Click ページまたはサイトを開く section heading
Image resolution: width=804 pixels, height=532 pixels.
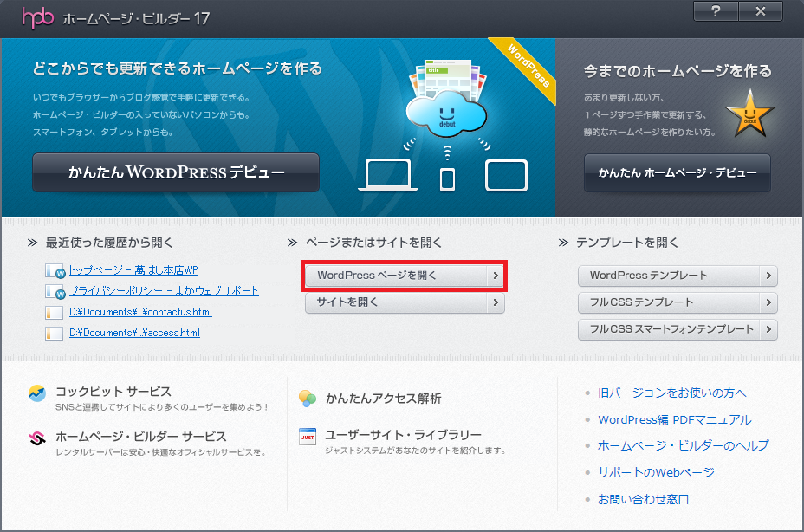[373, 243]
